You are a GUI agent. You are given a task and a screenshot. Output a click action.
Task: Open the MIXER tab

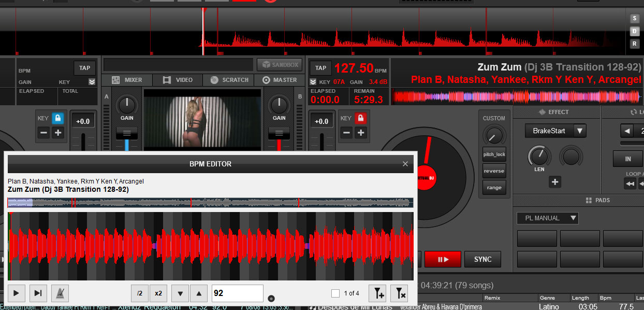pos(128,80)
